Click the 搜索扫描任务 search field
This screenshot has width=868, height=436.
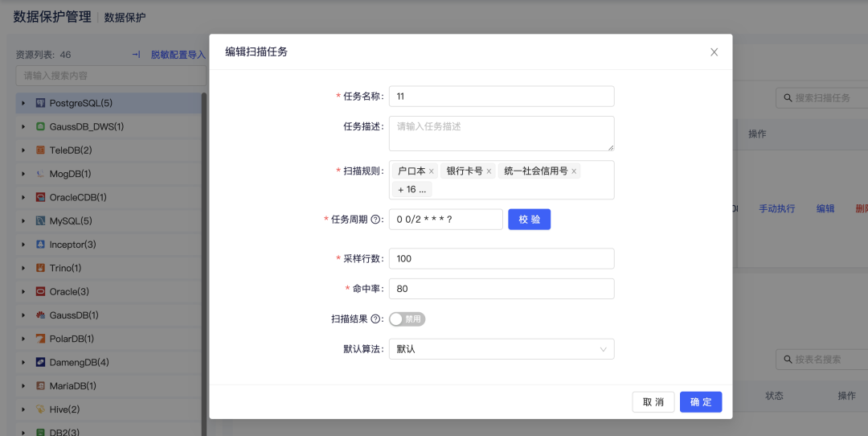click(x=822, y=98)
